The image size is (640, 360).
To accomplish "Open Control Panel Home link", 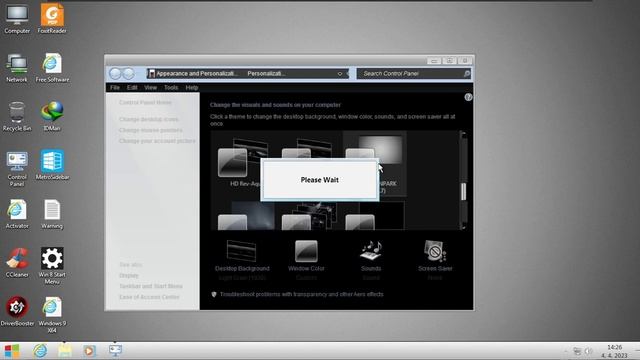I will 145,102.
